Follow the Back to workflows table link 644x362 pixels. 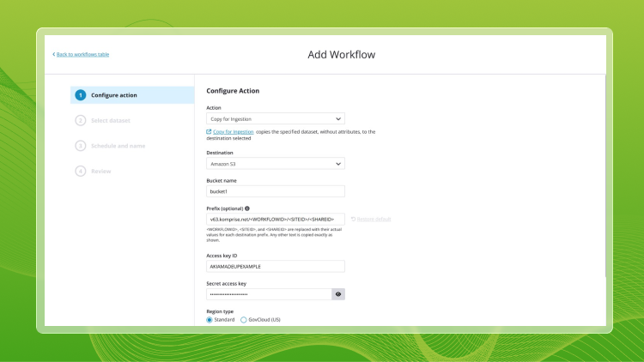(82, 55)
